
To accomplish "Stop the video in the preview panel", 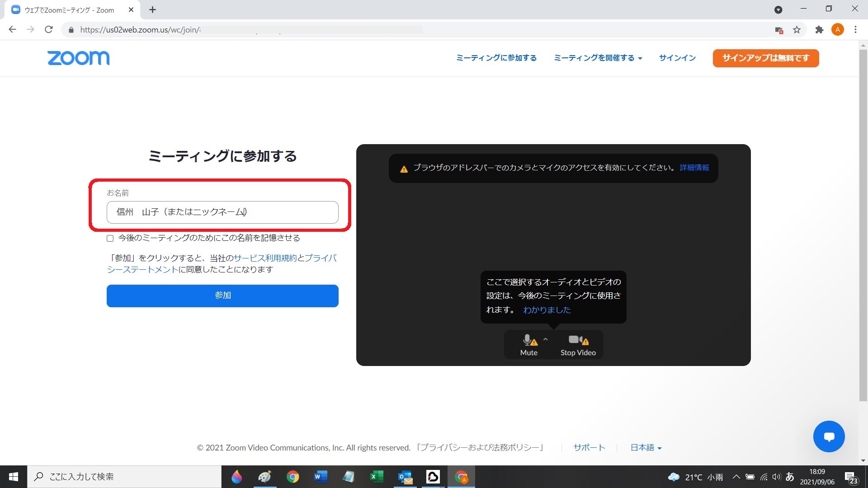I will [x=578, y=345].
